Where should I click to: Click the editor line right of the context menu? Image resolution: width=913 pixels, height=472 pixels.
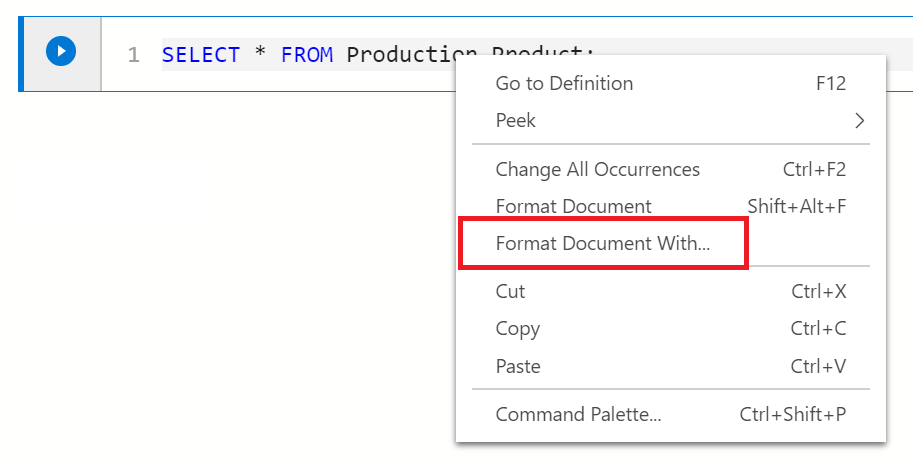pos(898,54)
